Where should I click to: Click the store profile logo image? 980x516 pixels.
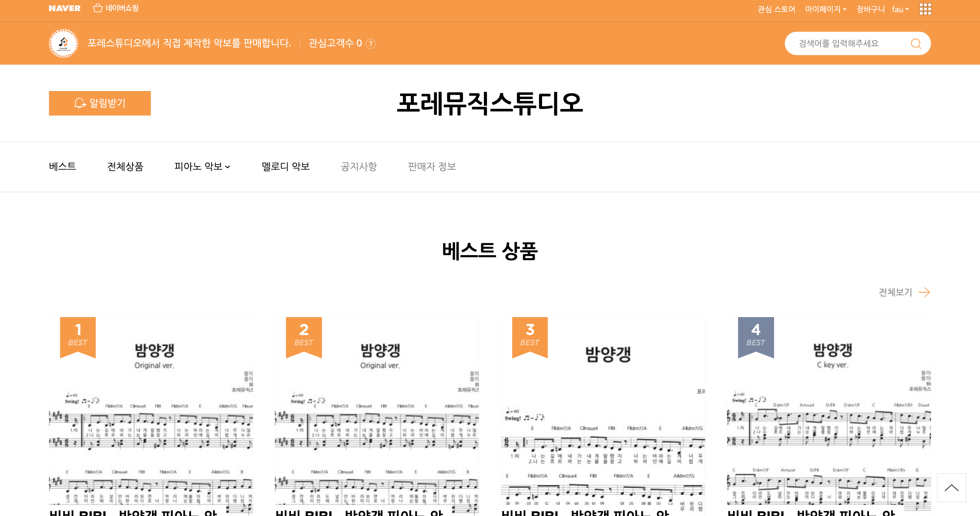coord(64,43)
